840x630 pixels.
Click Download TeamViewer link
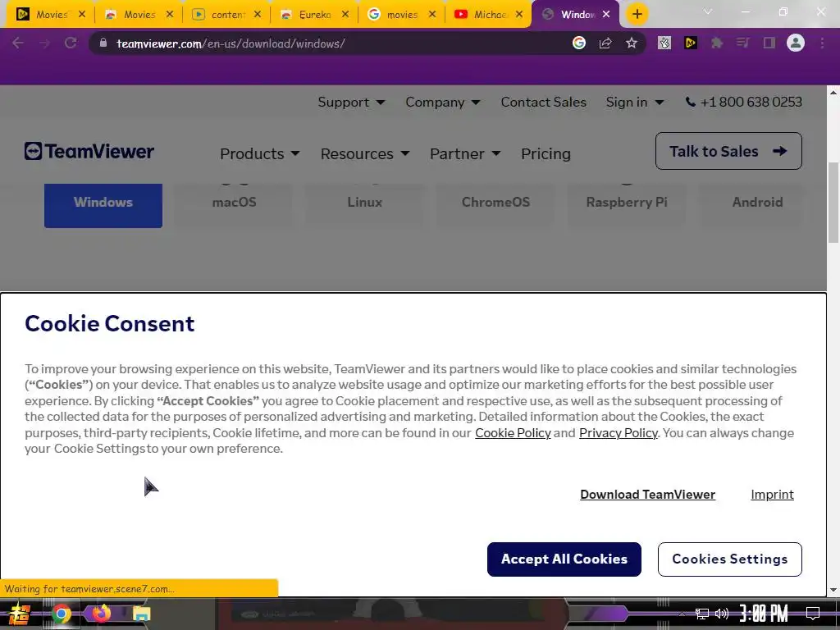tap(648, 495)
